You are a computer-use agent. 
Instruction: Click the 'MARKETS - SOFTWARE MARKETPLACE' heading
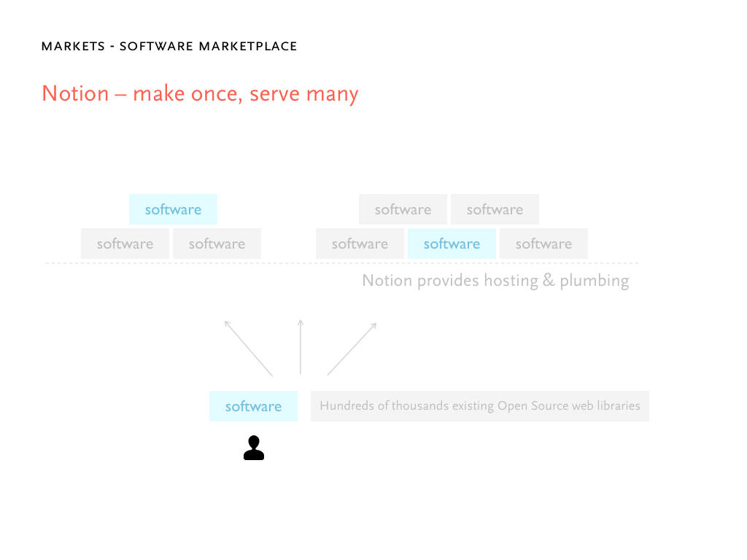click(x=169, y=46)
